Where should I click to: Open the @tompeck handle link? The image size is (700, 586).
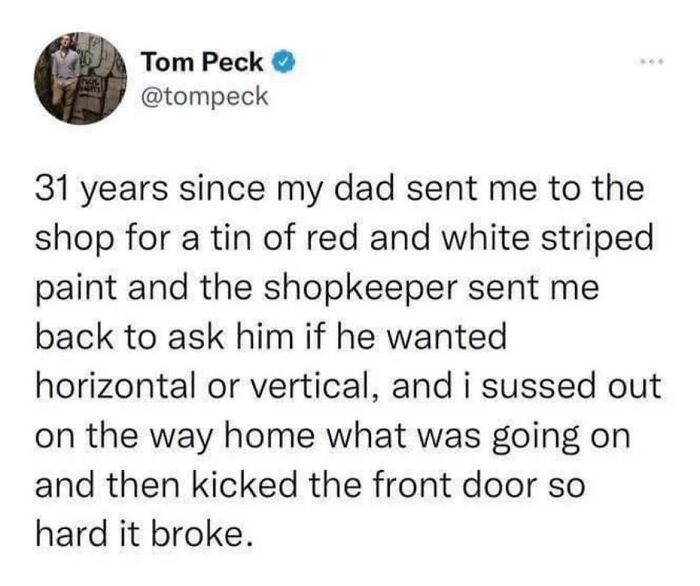[204, 97]
